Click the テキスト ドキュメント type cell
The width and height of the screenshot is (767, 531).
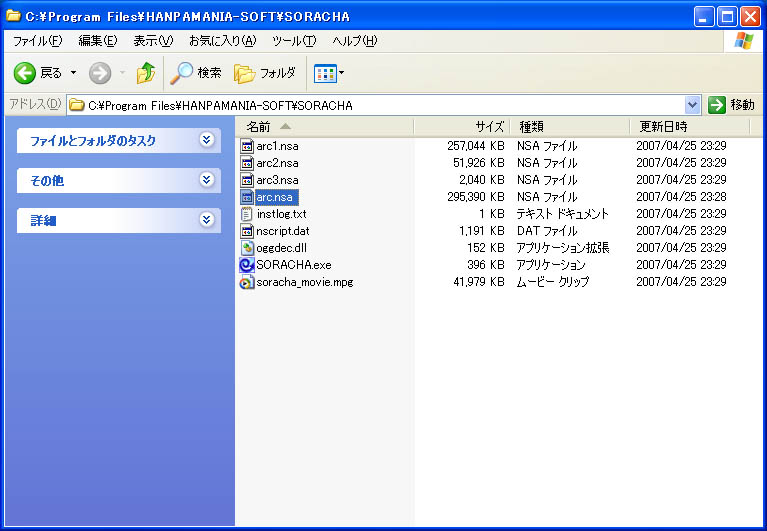[563, 214]
